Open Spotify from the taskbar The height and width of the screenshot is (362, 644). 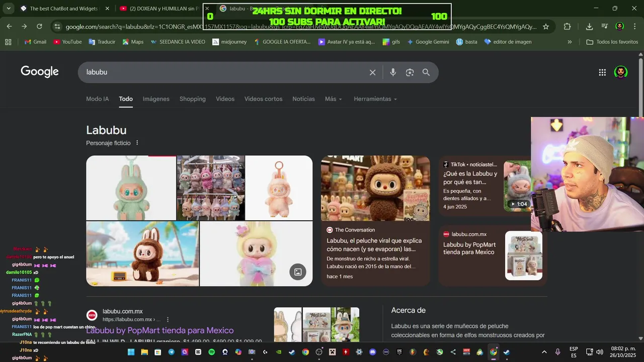pyautogui.click(x=211, y=352)
